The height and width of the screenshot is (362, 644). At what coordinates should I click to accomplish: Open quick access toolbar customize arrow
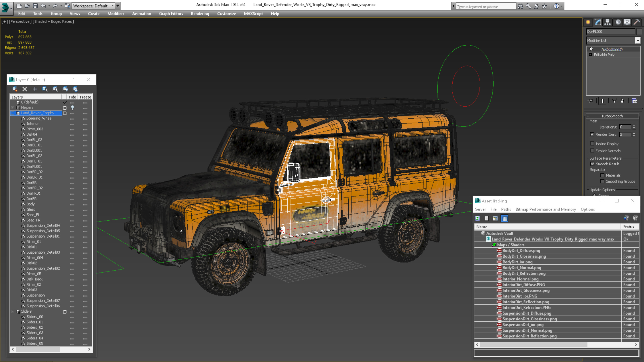click(118, 6)
